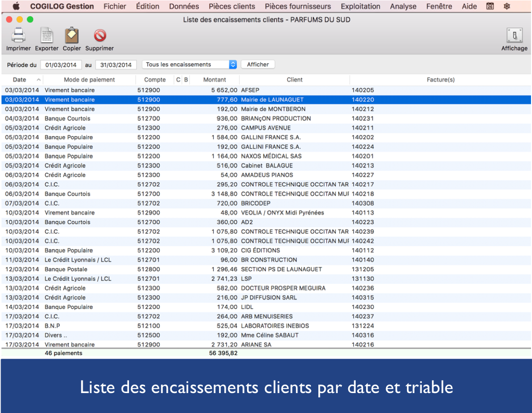Select the AD2 payment row
Screen dimensions: 532x413
point(266,222)
